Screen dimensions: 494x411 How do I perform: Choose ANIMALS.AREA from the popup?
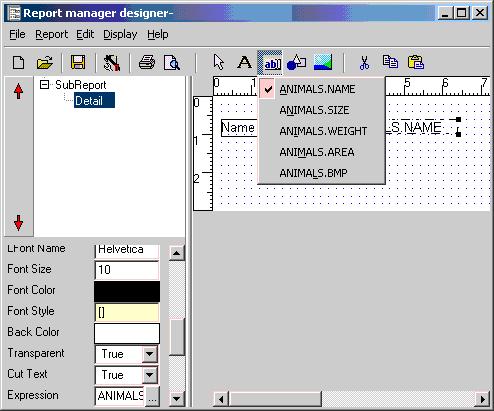[x=322, y=152]
